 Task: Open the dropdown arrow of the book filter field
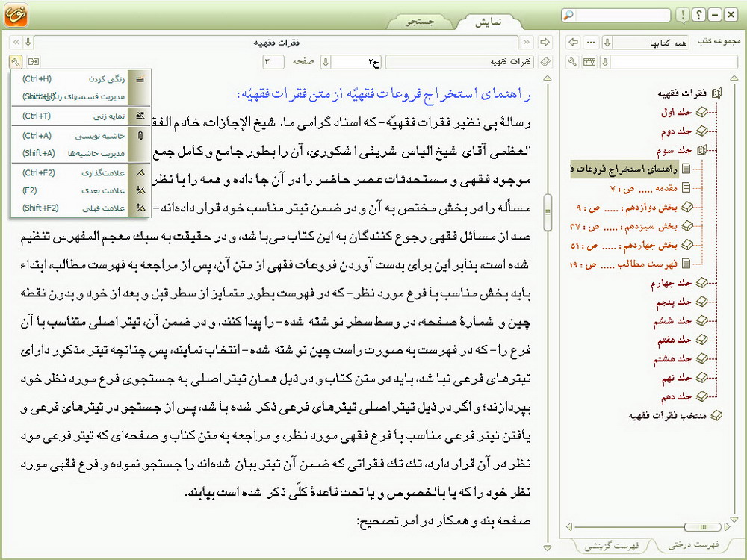[606, 62]
